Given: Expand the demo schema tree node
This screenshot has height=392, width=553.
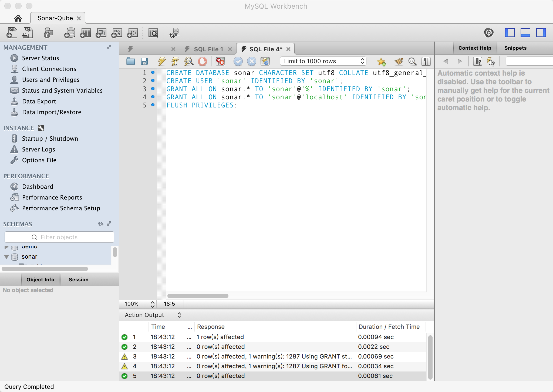Looking at the screenshot, I should click(6, 247).
